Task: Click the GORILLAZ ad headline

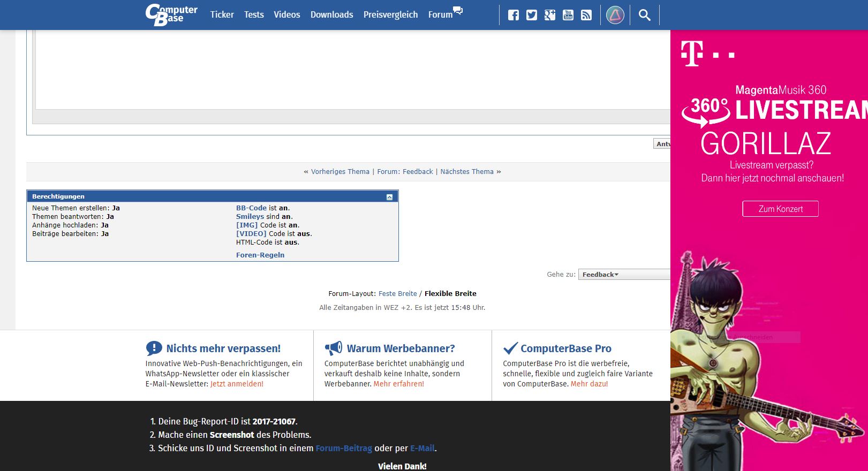Action: pyautogui.click(x=766, y=143)
